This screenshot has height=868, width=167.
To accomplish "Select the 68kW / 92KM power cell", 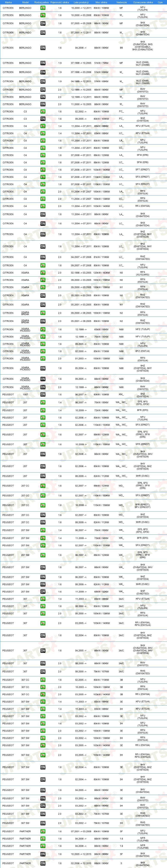I will click(101, 592).
